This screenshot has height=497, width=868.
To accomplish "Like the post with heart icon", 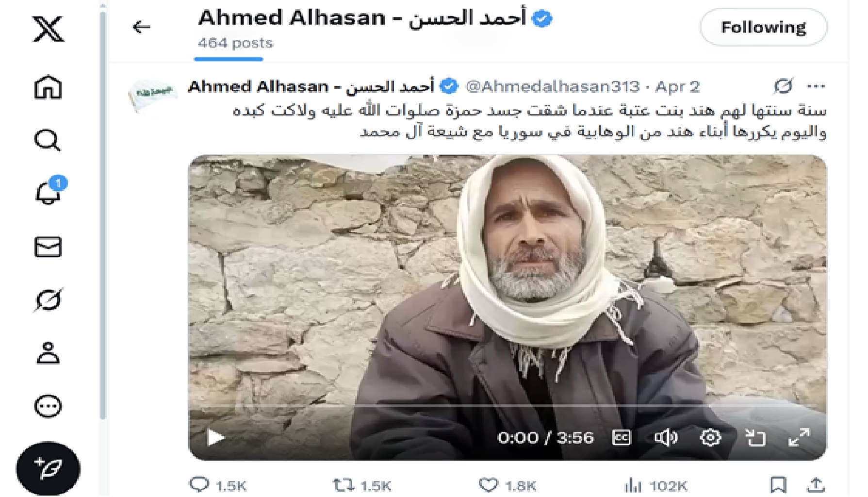I will (x=488, y=485).
